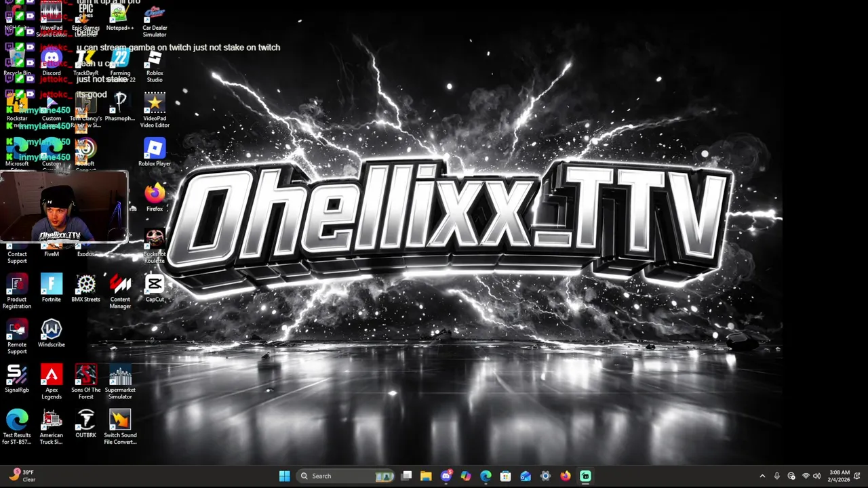Select the Recycle Bin icon
The image size is (868, 488).
coord(17,62)
